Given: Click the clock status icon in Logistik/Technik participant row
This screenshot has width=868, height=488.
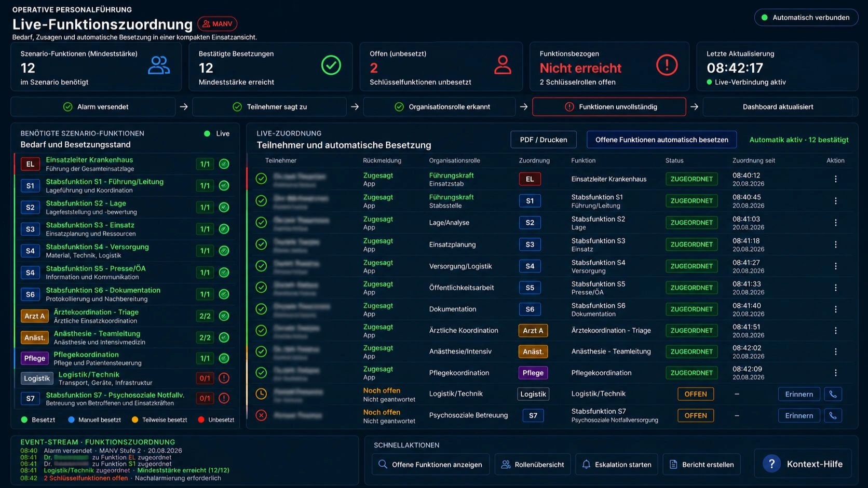Looking at the screenshot, I should (261, 394).
